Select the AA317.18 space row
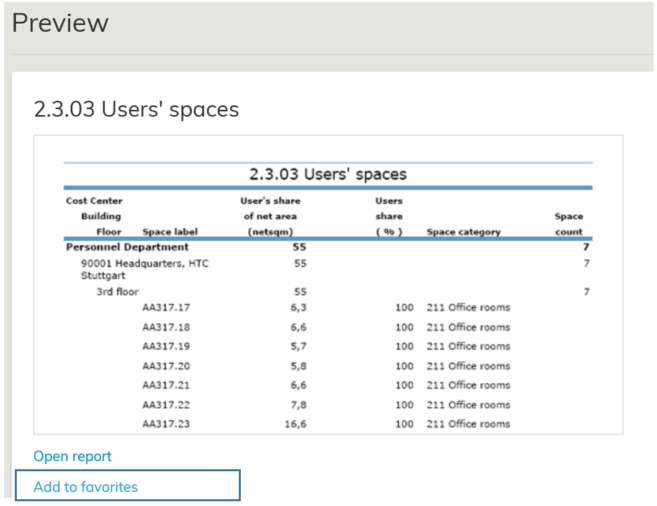The width and height of the screenshot is (657, 506). point(166,327)
